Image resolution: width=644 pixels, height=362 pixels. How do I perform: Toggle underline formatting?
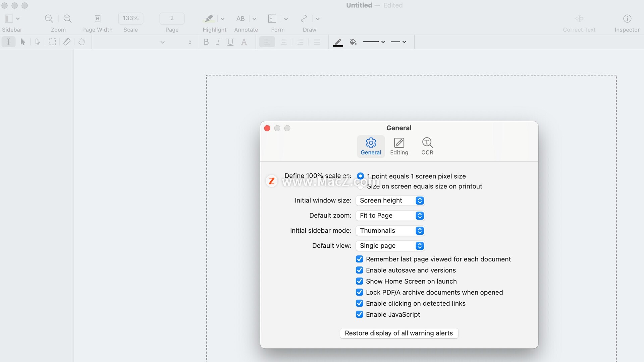[230, 42]
